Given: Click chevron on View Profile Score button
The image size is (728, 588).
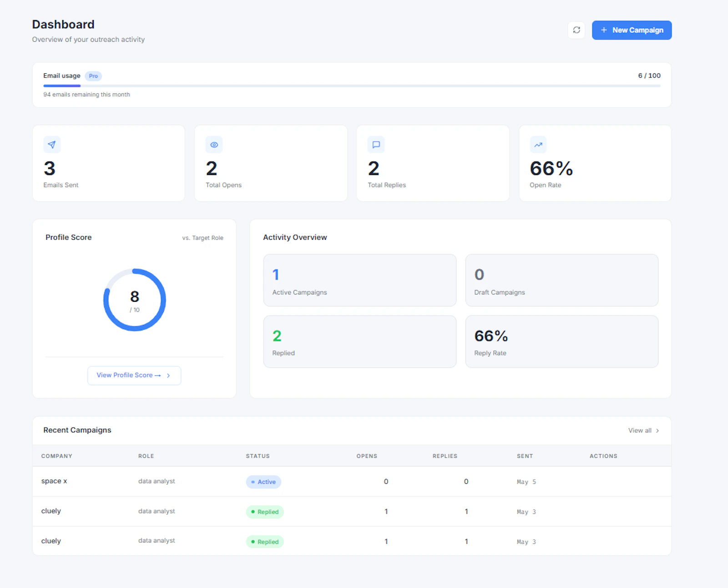Looking at the screenshot, I should tap(168, 375).
